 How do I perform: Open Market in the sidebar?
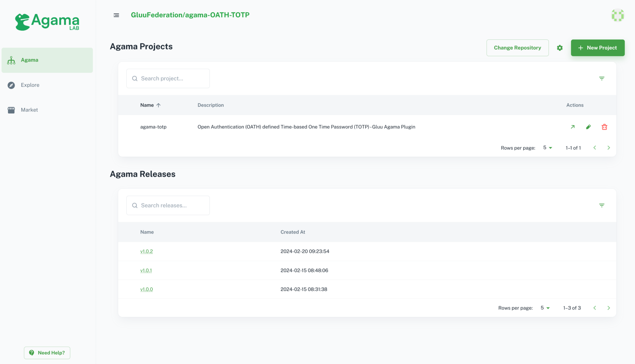47,110
